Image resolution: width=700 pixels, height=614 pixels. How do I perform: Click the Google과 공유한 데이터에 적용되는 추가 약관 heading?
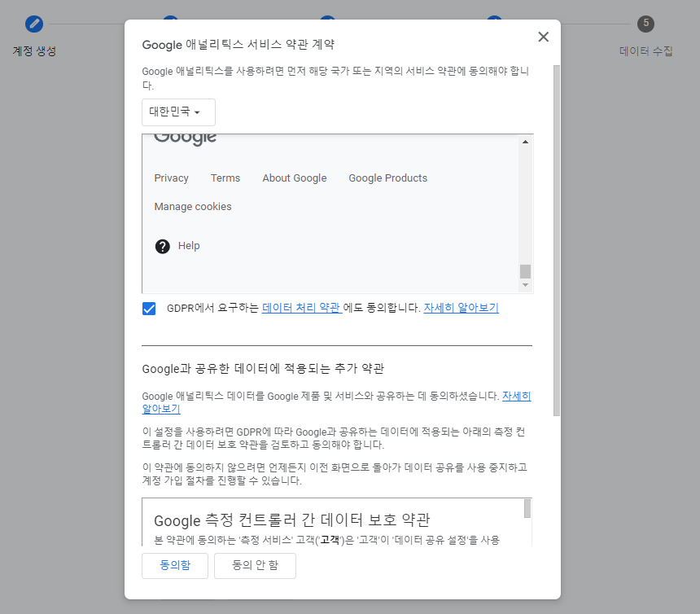point(263,369)
